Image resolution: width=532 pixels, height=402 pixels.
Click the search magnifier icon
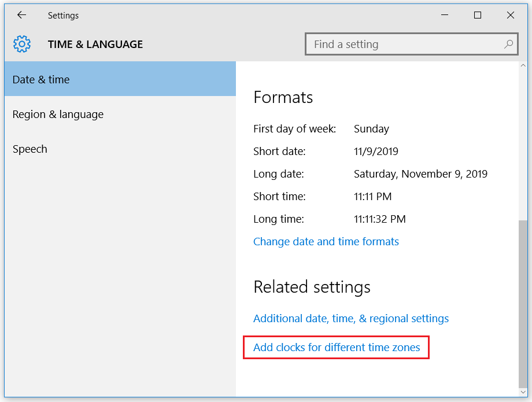(x=508, y=44)
